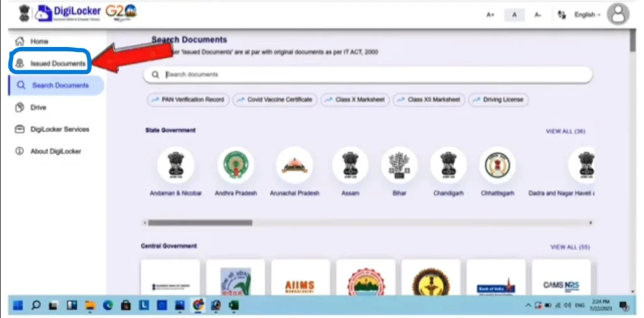Select Driving License chip
This screenshot has width=644, height=318.
(x=498, y=99)
